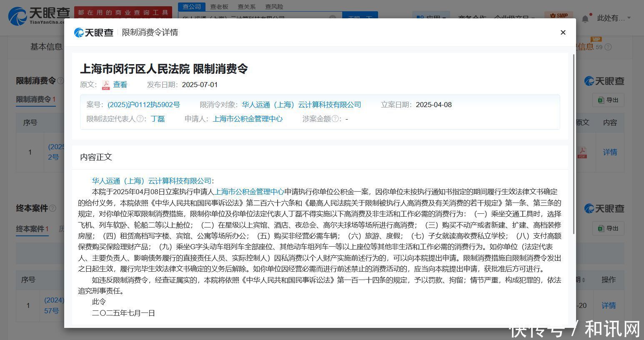This screenshot has height=340, width=644.
Task: Open (2024) case link in 终本案件 row
Action: 54,305
